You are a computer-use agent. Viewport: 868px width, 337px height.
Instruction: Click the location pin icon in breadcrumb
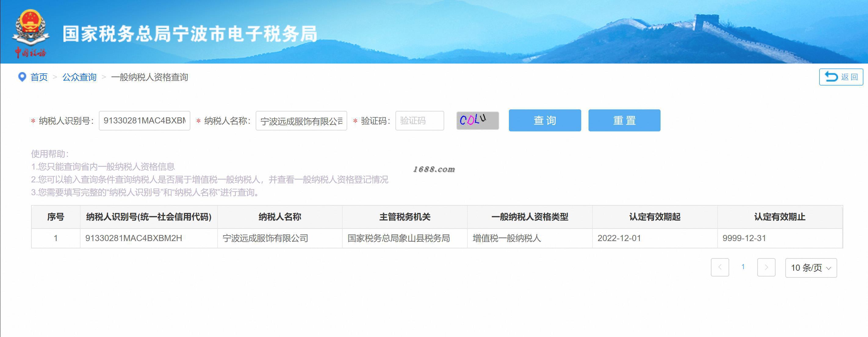22,77
